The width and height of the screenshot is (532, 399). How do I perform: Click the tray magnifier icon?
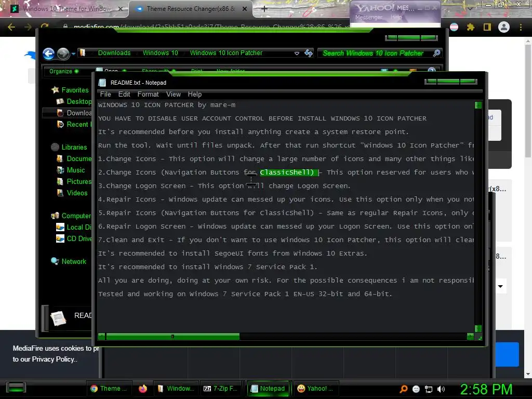click(404, 389)
